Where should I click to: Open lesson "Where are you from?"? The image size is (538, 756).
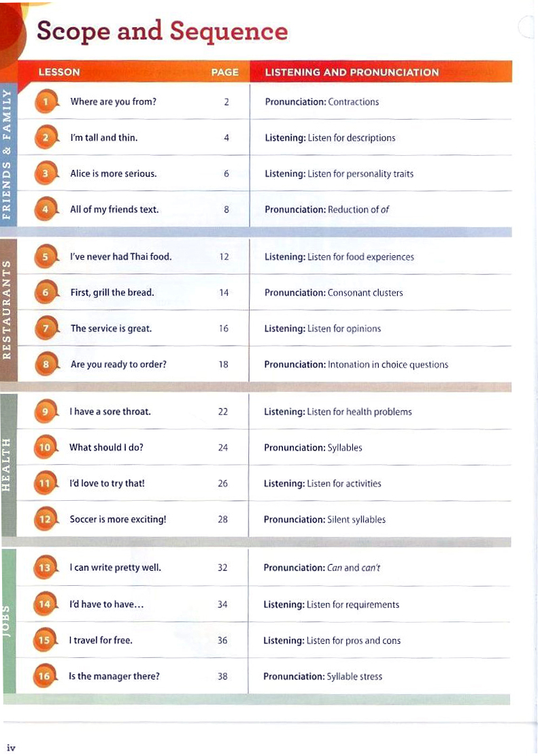[x=113, y=102]
